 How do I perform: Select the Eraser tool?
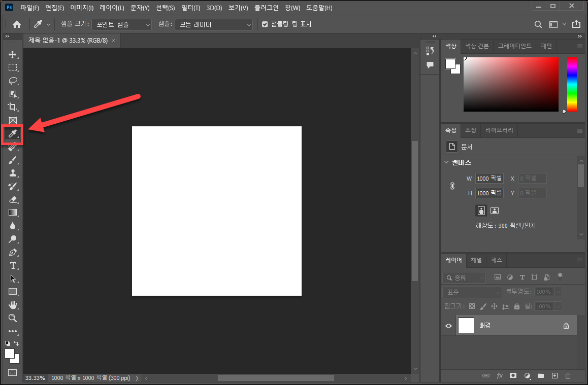pyautogui.click(x=13, y=200)
